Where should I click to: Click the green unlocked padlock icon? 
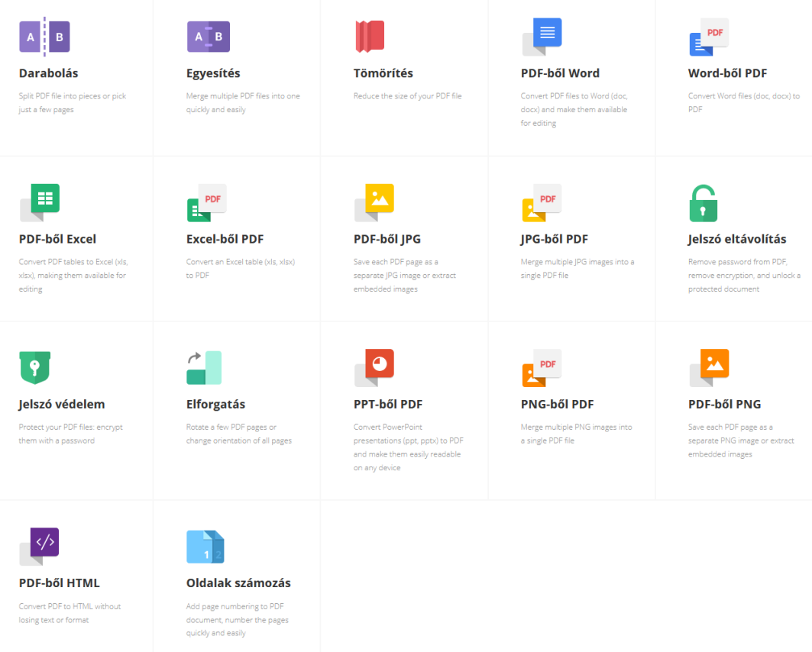(703, 203)
